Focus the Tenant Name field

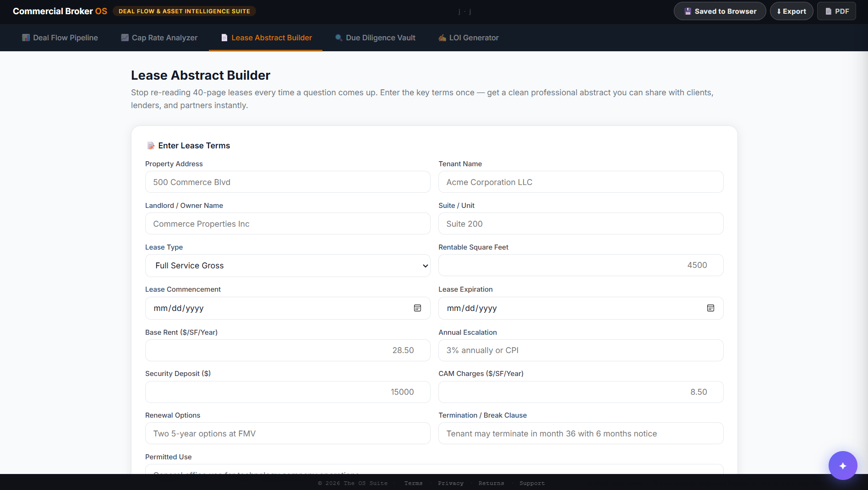(581, 182)
